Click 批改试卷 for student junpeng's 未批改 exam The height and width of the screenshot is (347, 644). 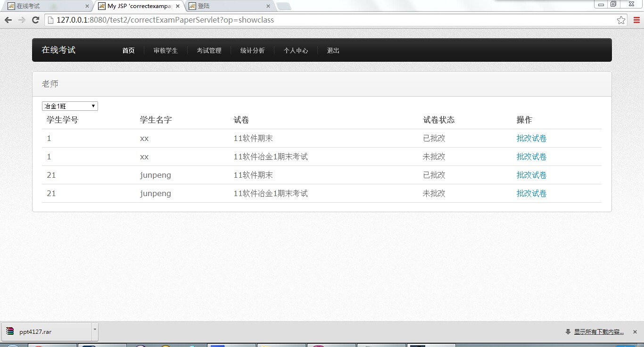click(531, 193)
